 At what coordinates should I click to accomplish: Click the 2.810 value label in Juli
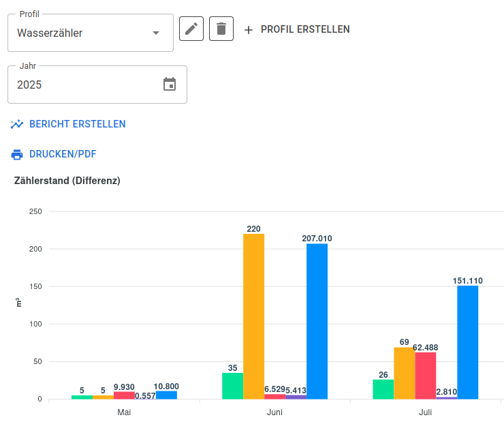(447, 392)
